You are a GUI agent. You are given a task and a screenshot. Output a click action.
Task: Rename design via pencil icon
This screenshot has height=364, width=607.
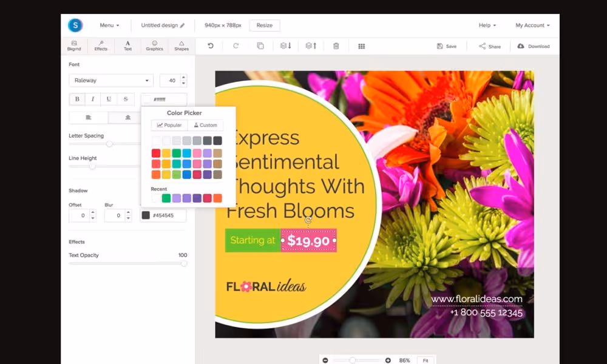[182, 25]
